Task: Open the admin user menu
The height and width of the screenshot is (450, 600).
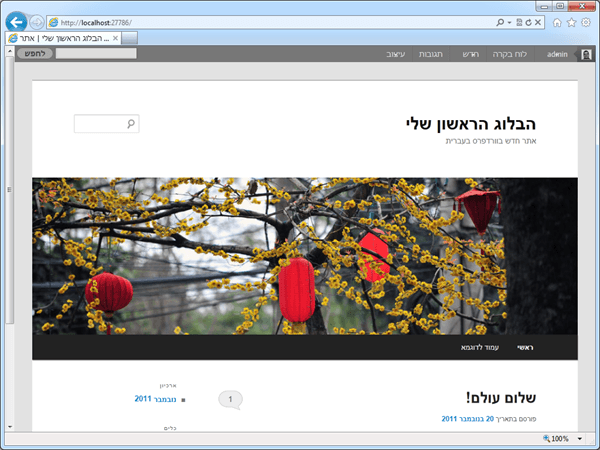Action: point(557,54)
